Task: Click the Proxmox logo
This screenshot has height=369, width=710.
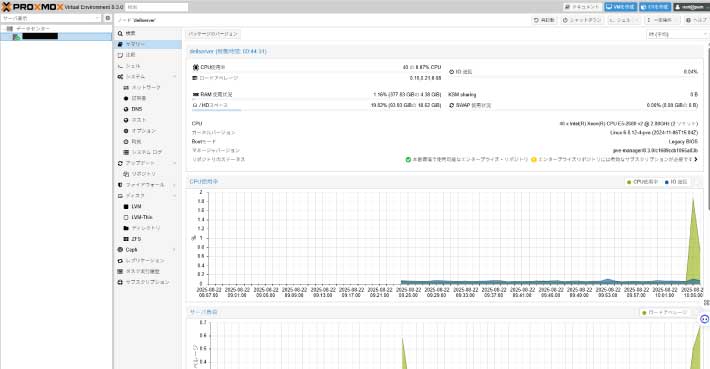Action: pos(33,7)
